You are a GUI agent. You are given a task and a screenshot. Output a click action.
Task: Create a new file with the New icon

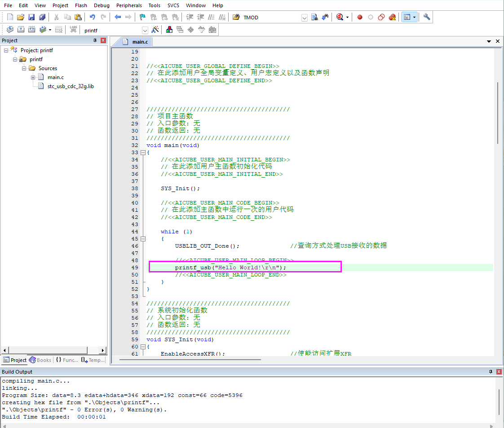pyautogui.click(x=10, y=17)
